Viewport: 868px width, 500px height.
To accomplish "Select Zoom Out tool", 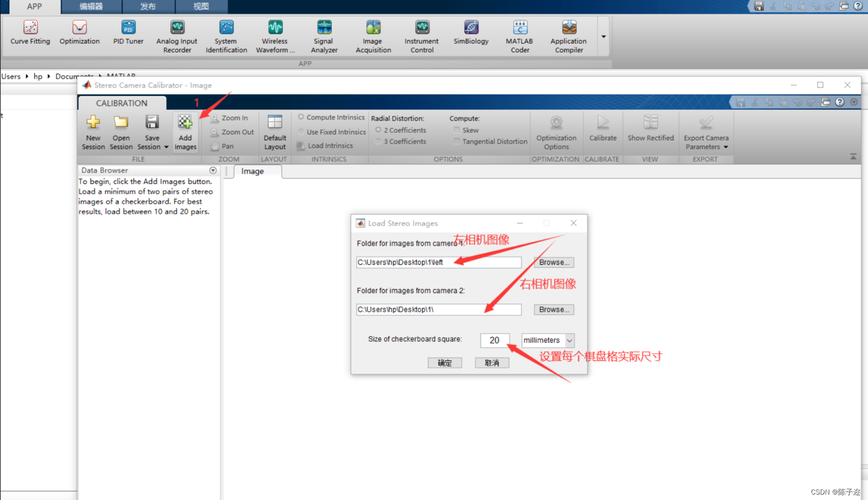I will [232, 132].
